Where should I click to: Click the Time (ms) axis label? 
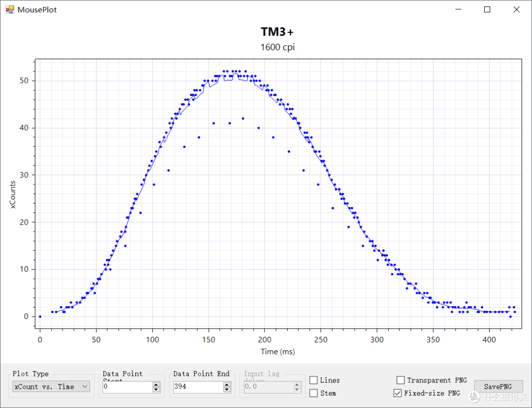(278, 352)
